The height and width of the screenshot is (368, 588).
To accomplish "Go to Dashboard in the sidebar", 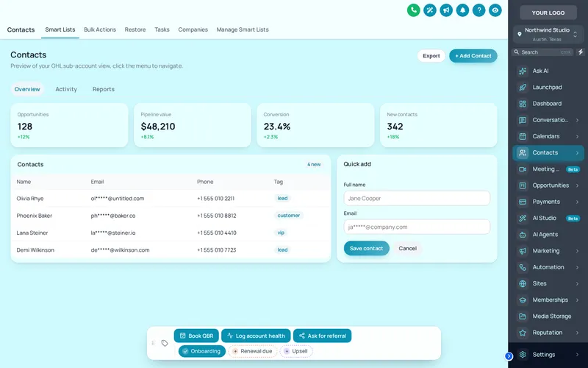I will (x=548, y=104).
